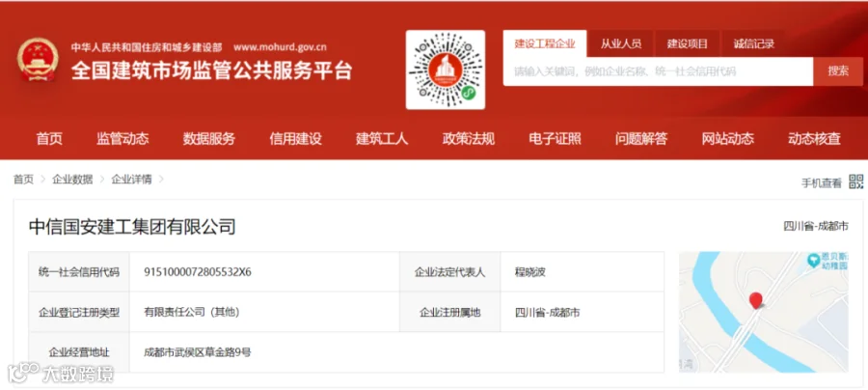Switch to the 诚信记录 tab

[x=754, y=43]
